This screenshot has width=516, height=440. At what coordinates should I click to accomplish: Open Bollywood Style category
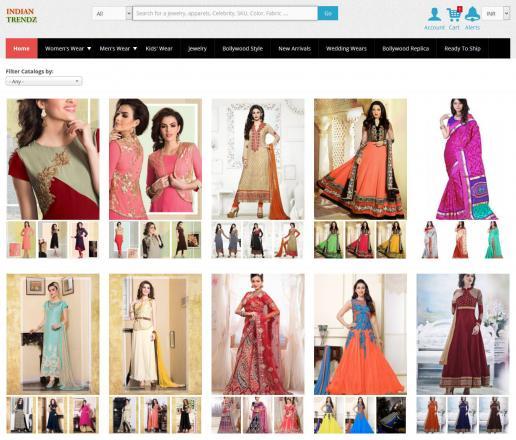click(242, 48)
